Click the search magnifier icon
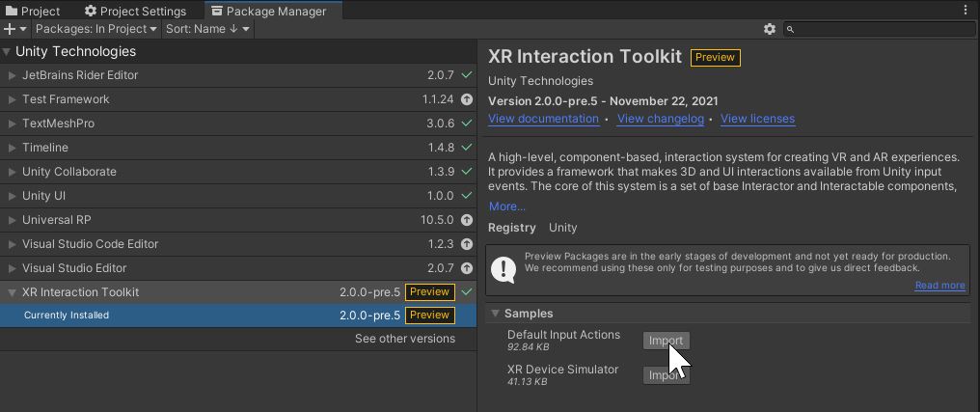The height and width of the screenshot is (412, 980). pyautogui.click(x=790, y=29)
